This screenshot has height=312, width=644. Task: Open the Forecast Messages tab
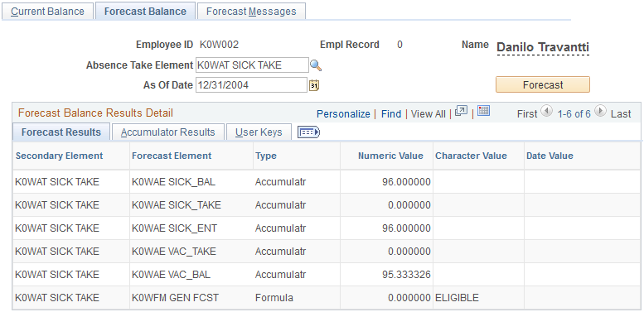point(251,12)
